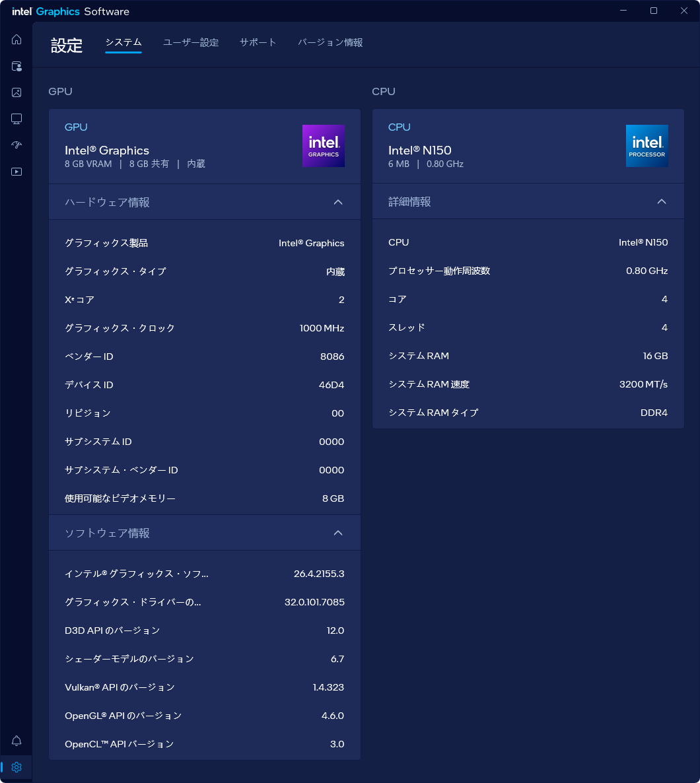Switch to the ユーザー設定 tab
The height and width of the screenshot is (783, 700).
[x=191, y=42]
